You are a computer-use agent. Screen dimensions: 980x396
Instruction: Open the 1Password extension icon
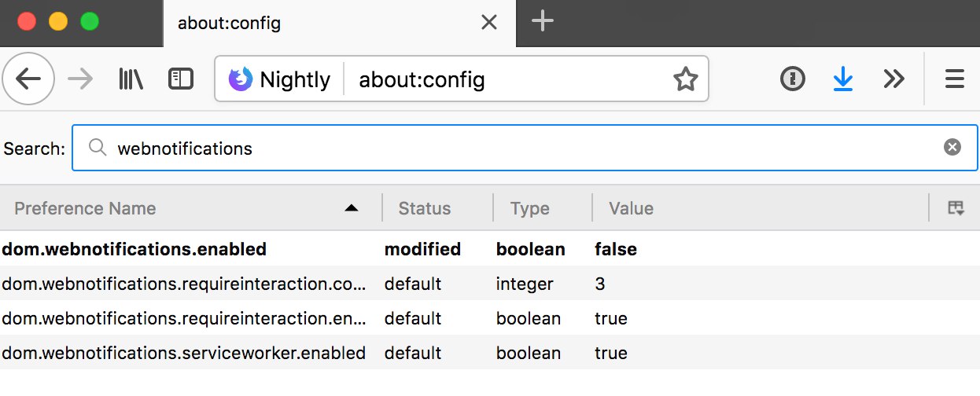click(792, 79)
